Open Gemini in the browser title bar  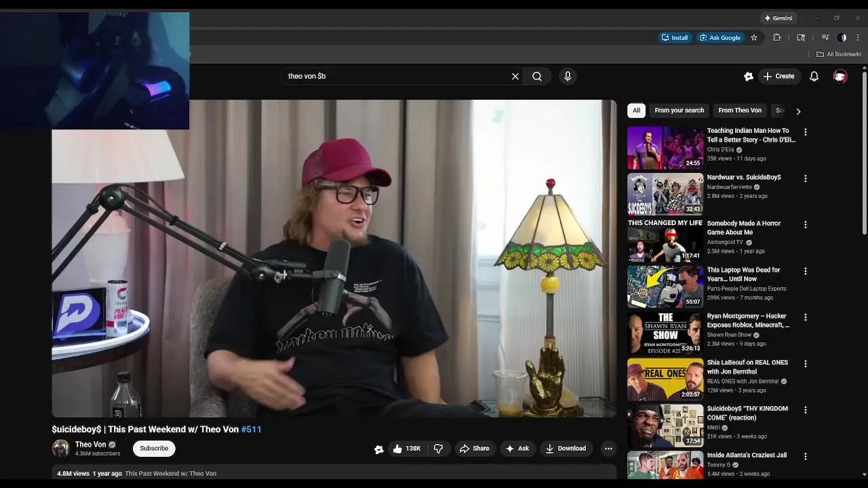[778, 18]
